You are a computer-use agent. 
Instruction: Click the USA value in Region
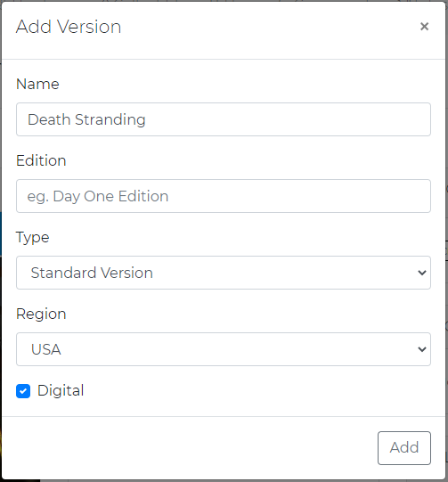(46, 349)
